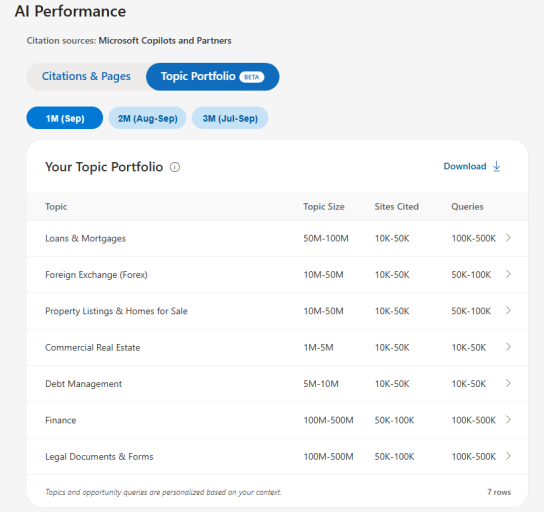Sort by the Sites Cited column header
Viewport: 544px width, 512px height.
[397, 207]
